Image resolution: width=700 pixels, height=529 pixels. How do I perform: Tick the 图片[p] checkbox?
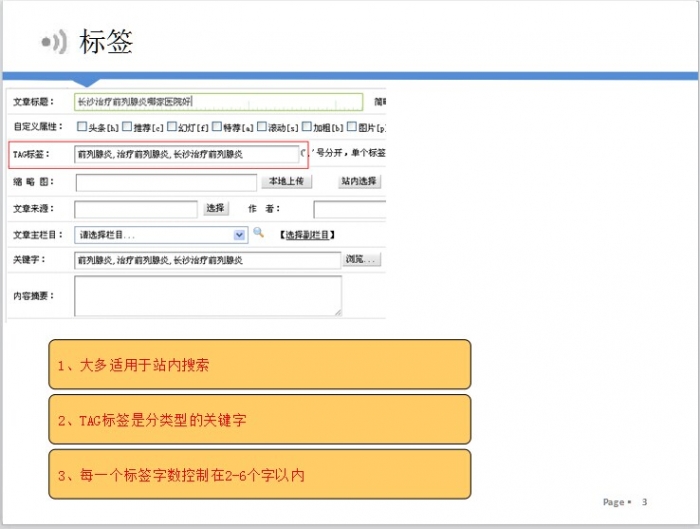351,128
